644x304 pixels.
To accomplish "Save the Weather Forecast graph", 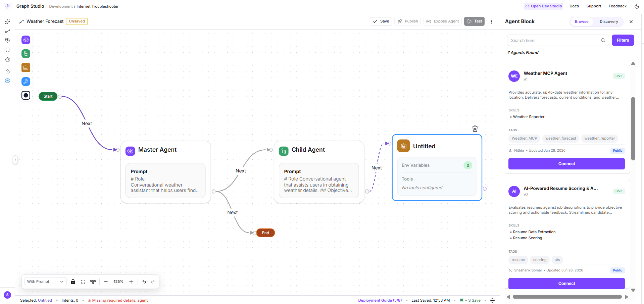I will pos(381,21).
